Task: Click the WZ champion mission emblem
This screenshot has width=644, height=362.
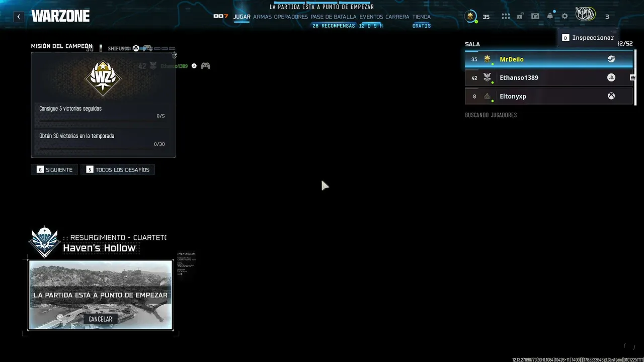Action: [103, 78]
